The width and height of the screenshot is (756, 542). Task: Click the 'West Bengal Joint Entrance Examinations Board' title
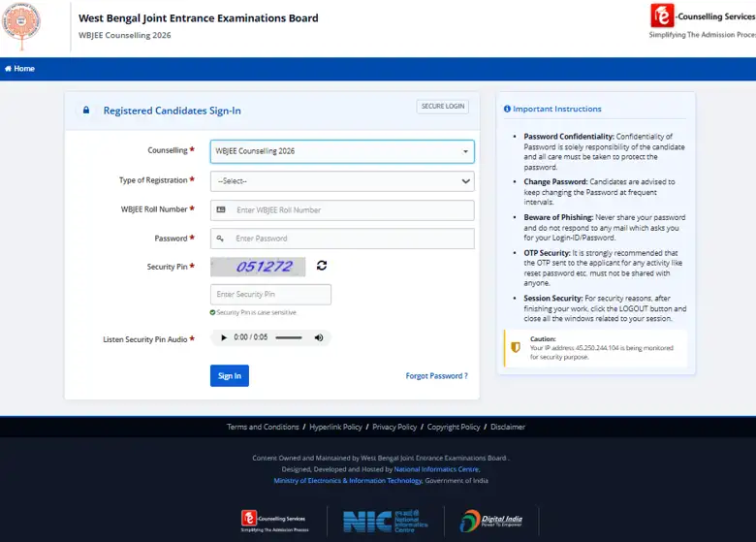tap(198, 18)
